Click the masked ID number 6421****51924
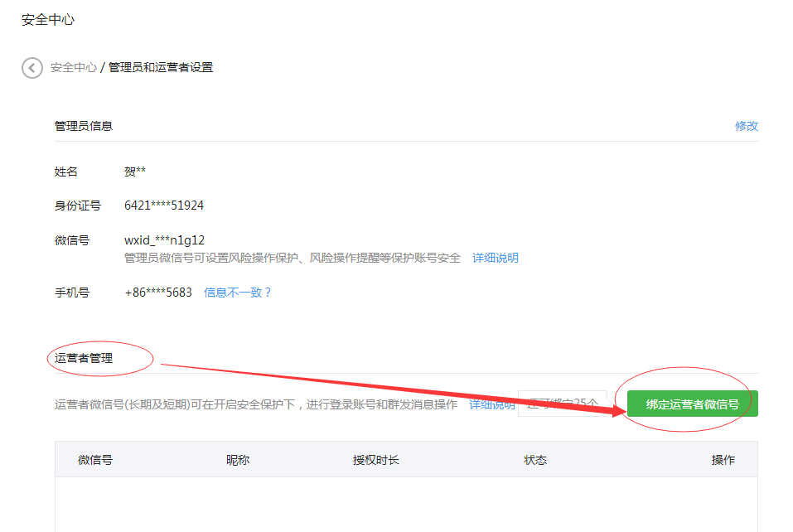Viewport: 793px width, 532px height. [x=164, y=206]
